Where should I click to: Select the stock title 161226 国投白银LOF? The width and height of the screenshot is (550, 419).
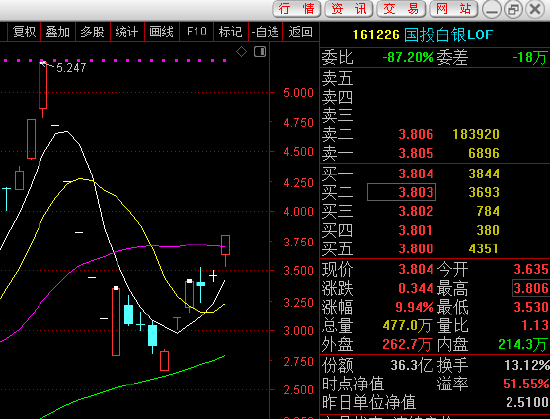tap(423, 35)
